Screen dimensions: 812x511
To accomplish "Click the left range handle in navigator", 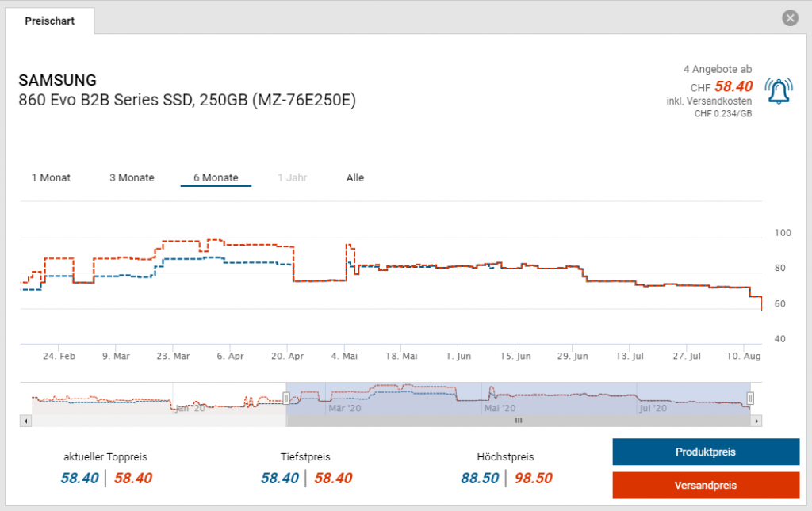I will (x=286, y=399).
